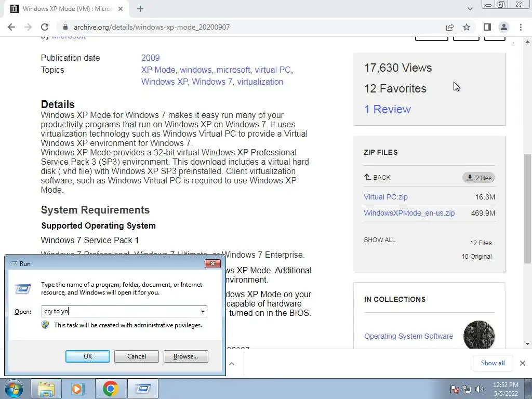Open Chrome side panel icon
Viewport: 532px width, 399px height.
click(x=487, y=27)
